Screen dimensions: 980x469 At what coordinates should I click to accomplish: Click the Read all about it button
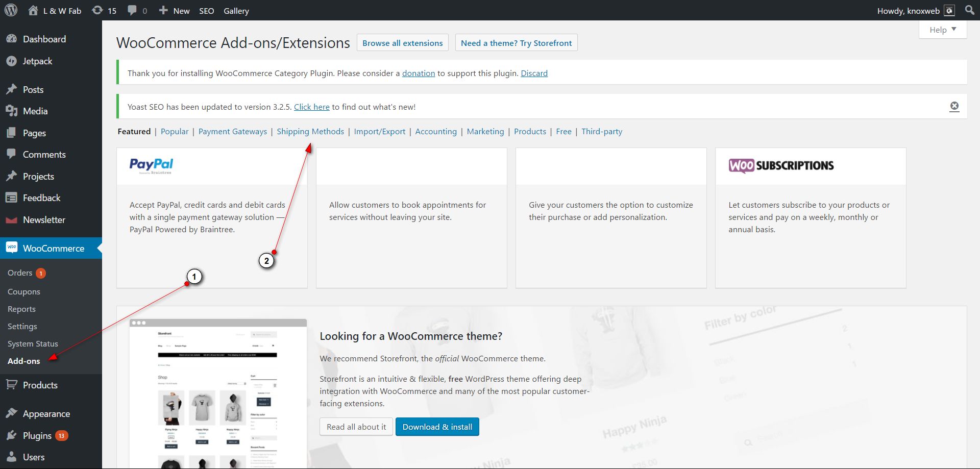pos(356,427)
